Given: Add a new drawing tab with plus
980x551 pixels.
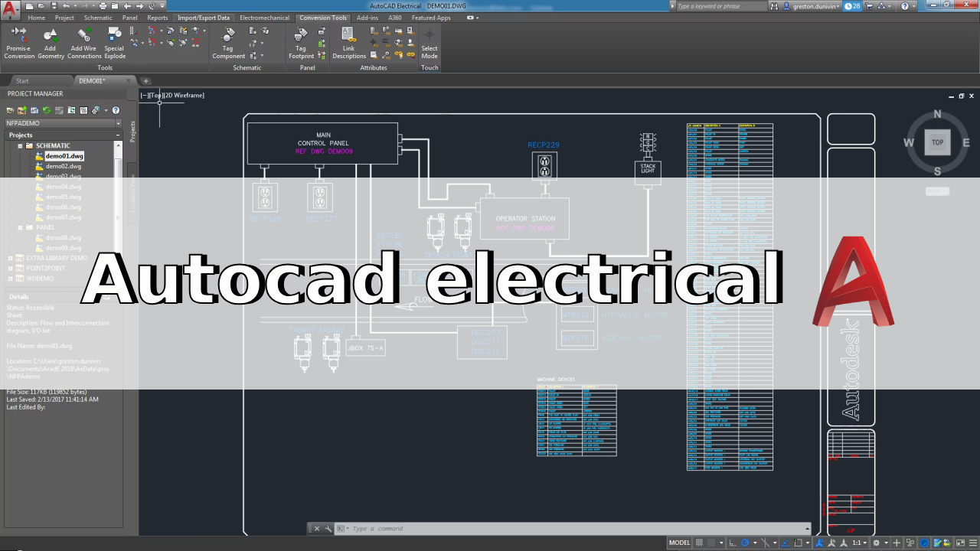Looking at the screenshot, I should 145,81.
